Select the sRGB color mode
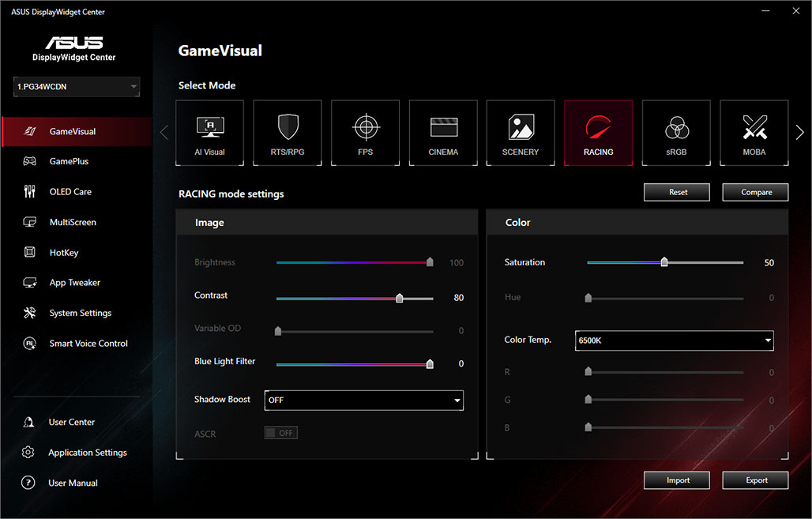Viewport: 812px width, 519px height. coord(676,133)
